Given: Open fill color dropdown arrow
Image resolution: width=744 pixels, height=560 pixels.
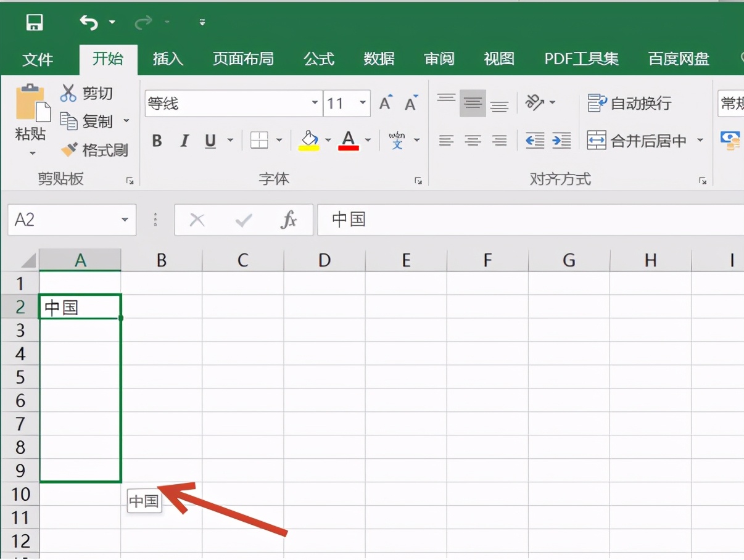Looking at the screenshot, I should (328, 141).
